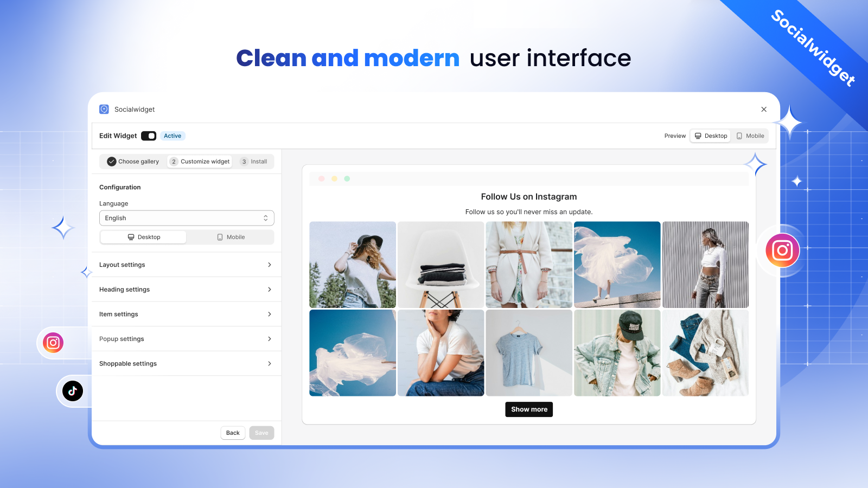
Task: Open the gray t-shirt on hanger photo
Action: point(529,353)
